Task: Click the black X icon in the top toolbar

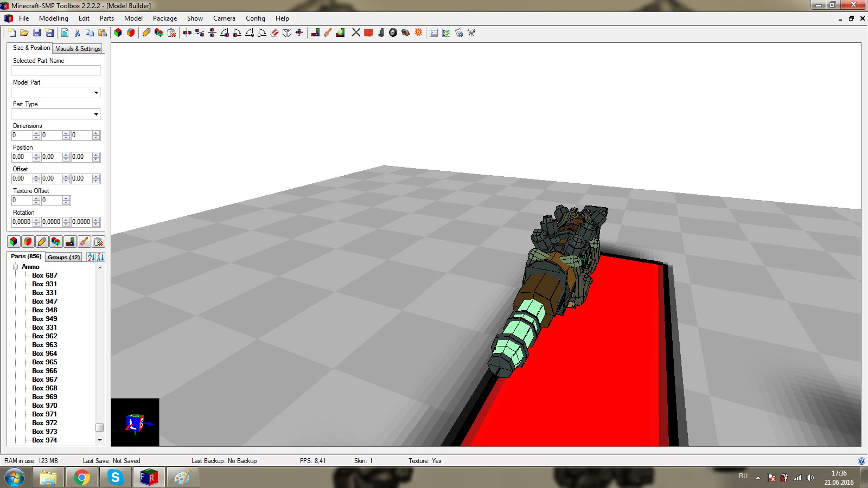Action: coord(356,33)
